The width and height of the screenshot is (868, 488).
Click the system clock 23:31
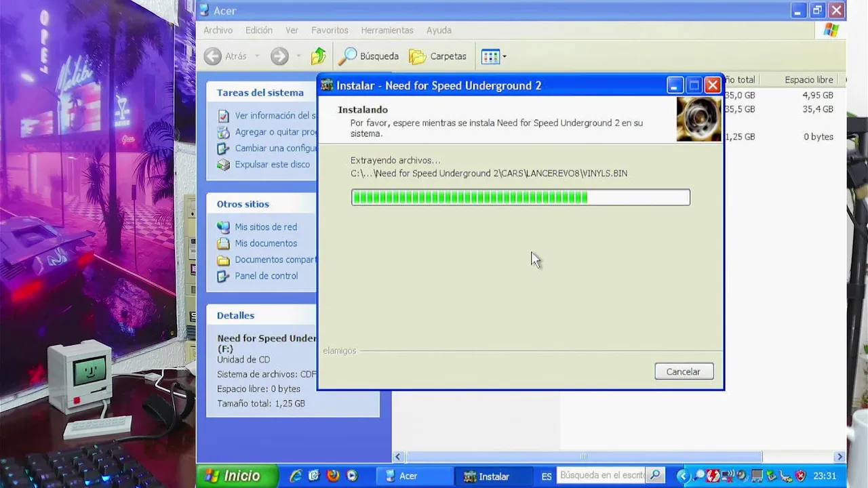825,476
